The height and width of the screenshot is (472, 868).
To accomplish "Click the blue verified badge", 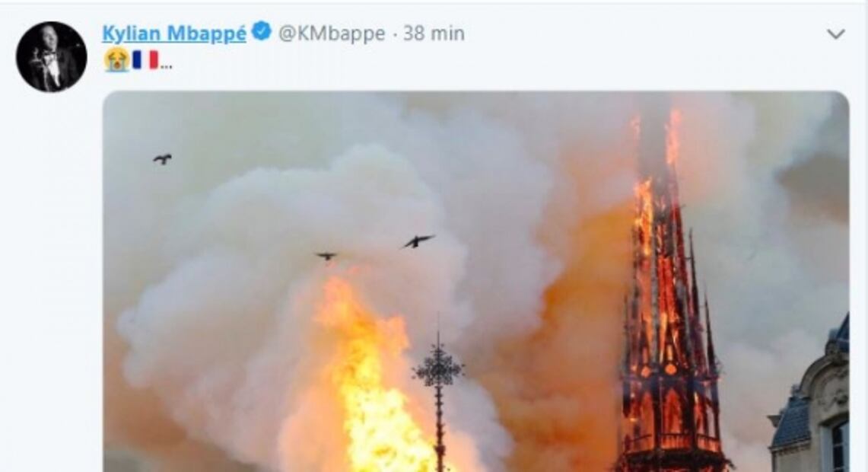I will (261, 31).
